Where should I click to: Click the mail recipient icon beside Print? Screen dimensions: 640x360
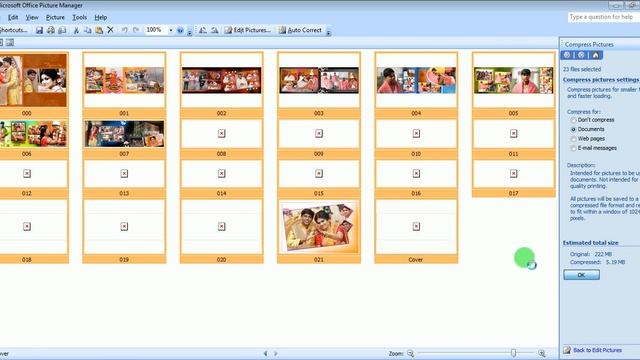point(62,30)
